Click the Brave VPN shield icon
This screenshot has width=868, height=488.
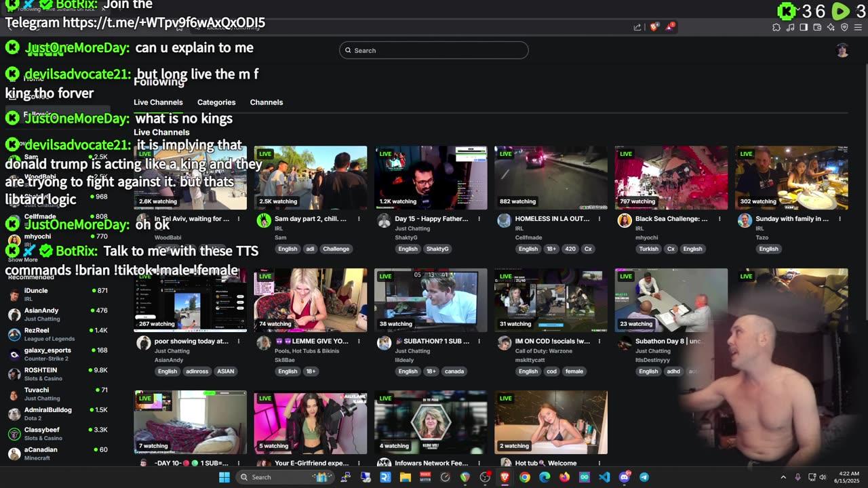pyautogui.click(x=844, y=27)
